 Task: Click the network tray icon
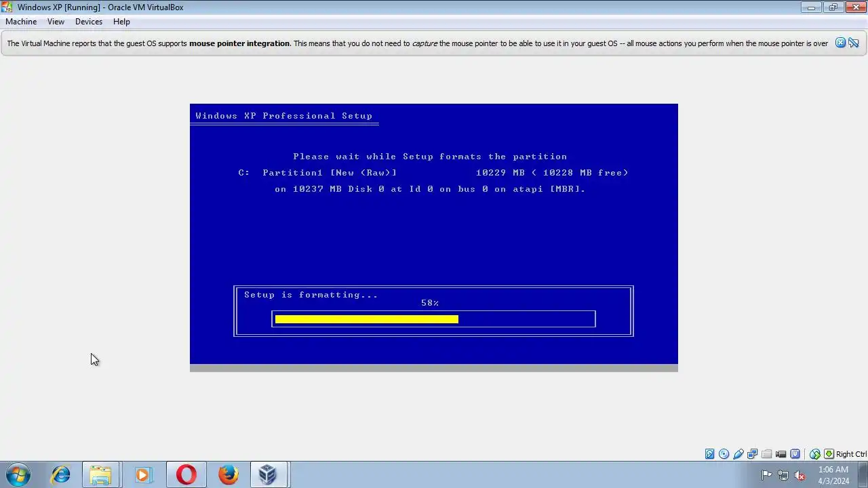[783, 475]
